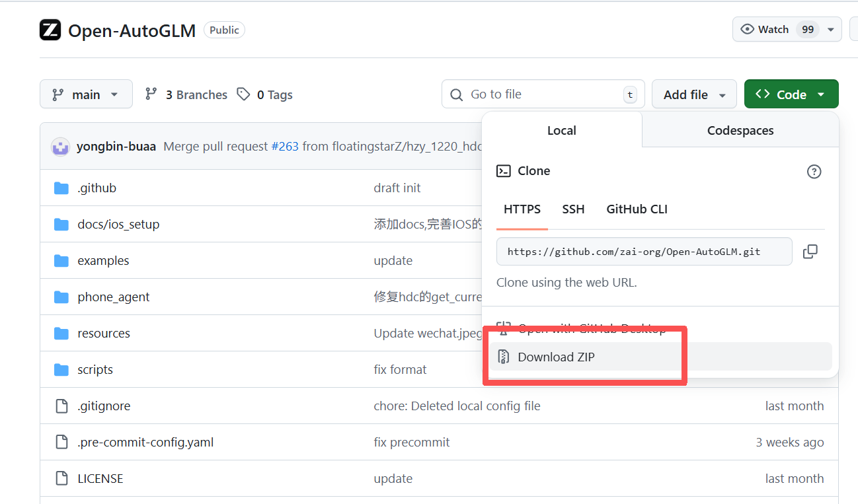This screenshot has height=504, width=858.
Task: Open the docs/ios_setup folder
Action: tap(118, 225)
